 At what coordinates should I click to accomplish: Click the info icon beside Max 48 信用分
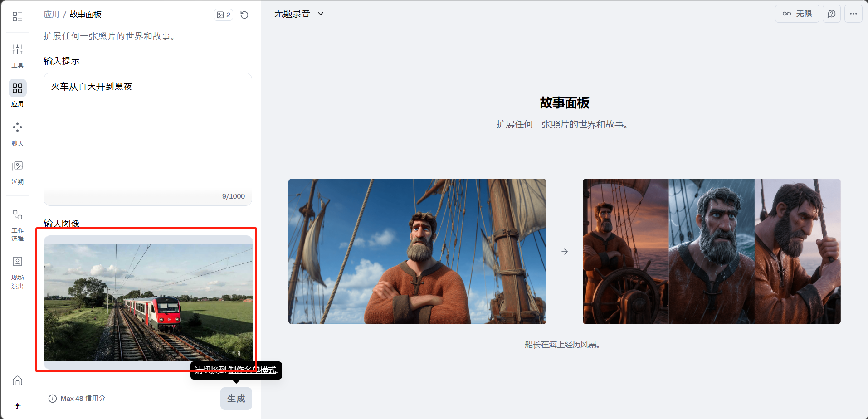coord(53,399)
